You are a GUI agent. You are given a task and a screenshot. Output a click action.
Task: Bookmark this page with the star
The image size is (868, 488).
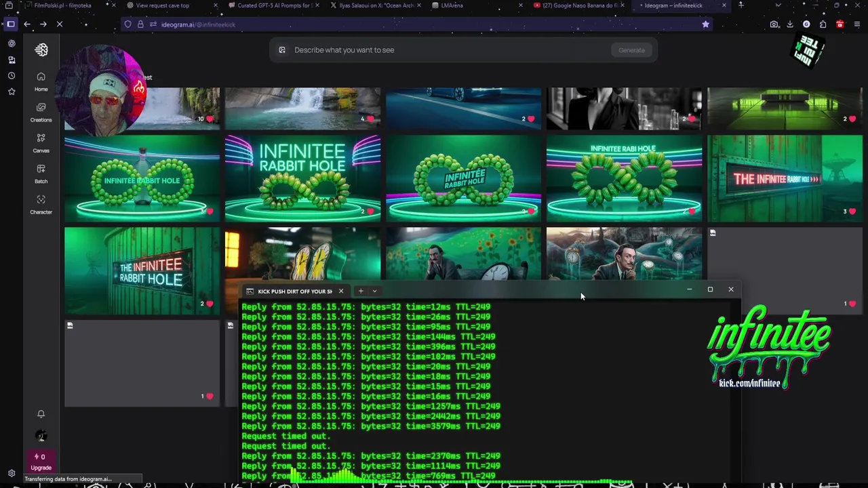(705, 24)
